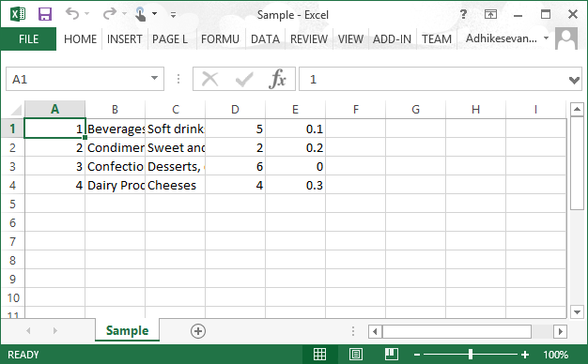Confirm entry with the check mark
Screen dimensions: 588x364
point(244,80)
